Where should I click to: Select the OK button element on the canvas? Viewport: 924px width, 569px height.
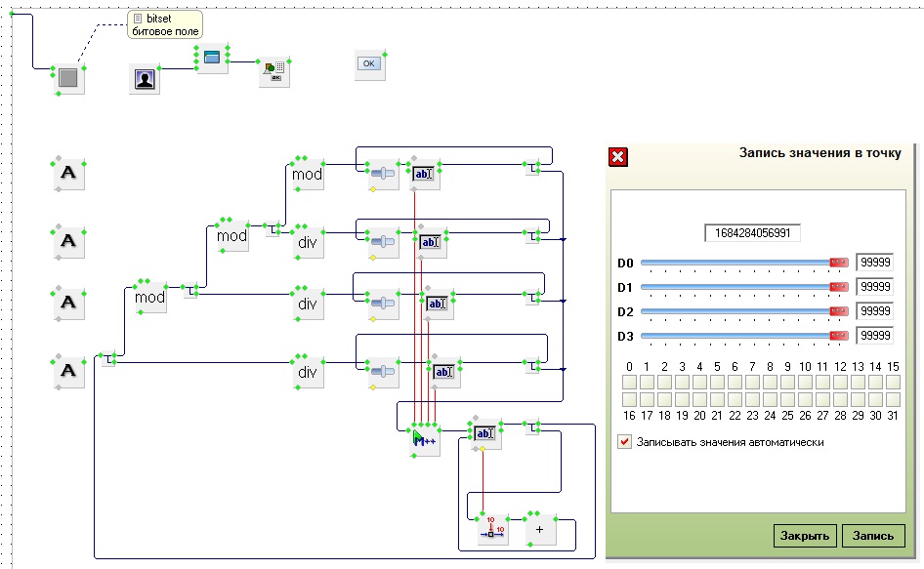[x=368, y=63]
